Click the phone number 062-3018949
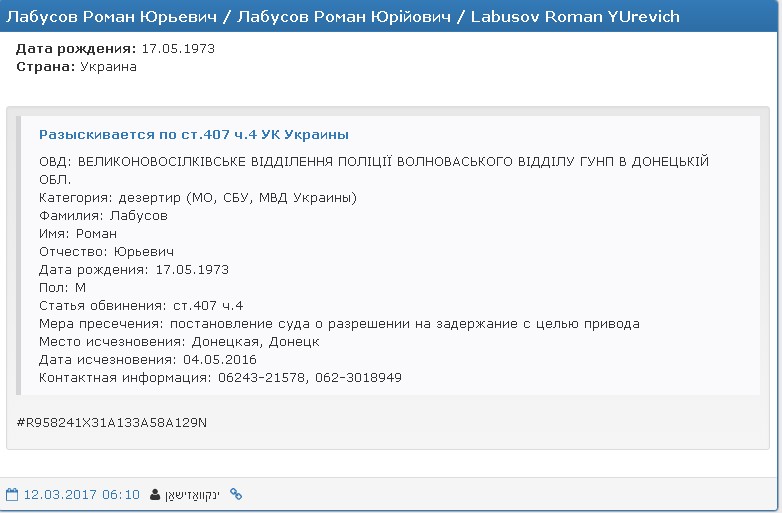 tap(355, 377)
